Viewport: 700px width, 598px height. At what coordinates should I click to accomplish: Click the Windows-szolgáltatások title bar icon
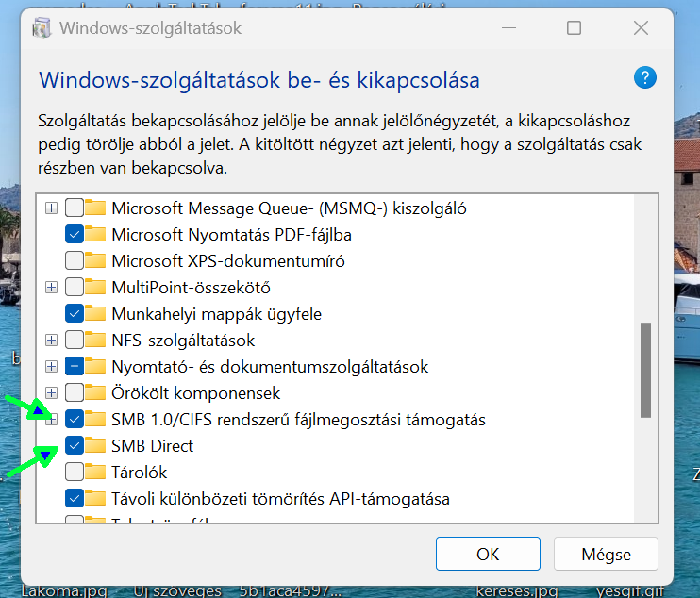[42, 27]
